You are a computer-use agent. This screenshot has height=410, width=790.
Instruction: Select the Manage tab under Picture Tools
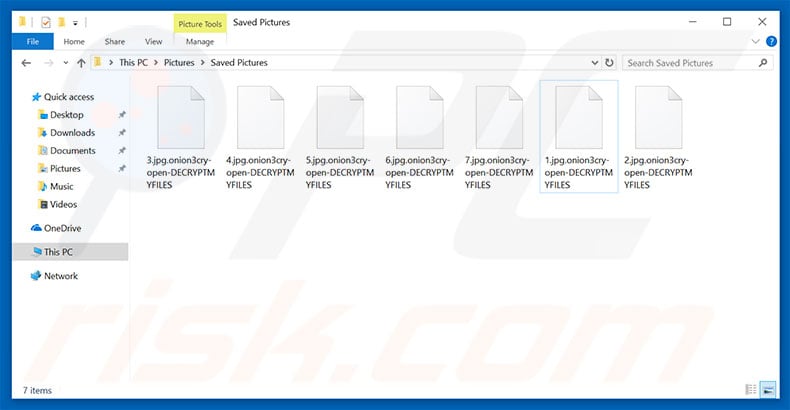tap(200, 42)
